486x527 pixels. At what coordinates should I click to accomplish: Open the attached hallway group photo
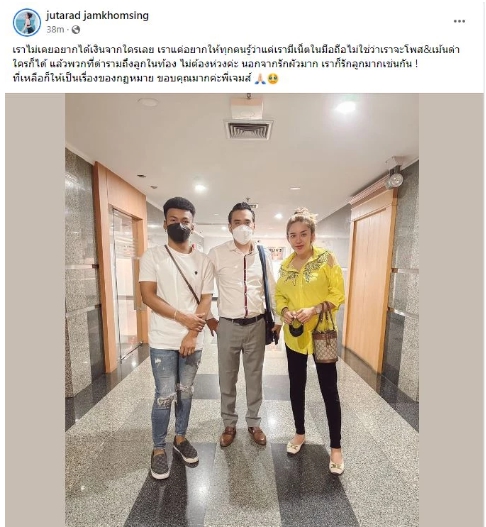point(242,310)
